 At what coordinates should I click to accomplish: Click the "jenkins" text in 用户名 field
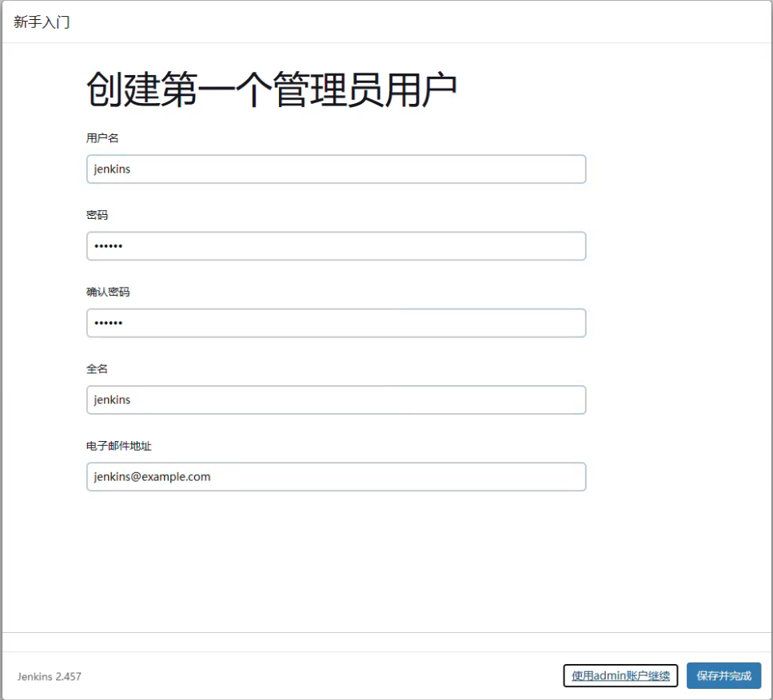tap(112, 169)
